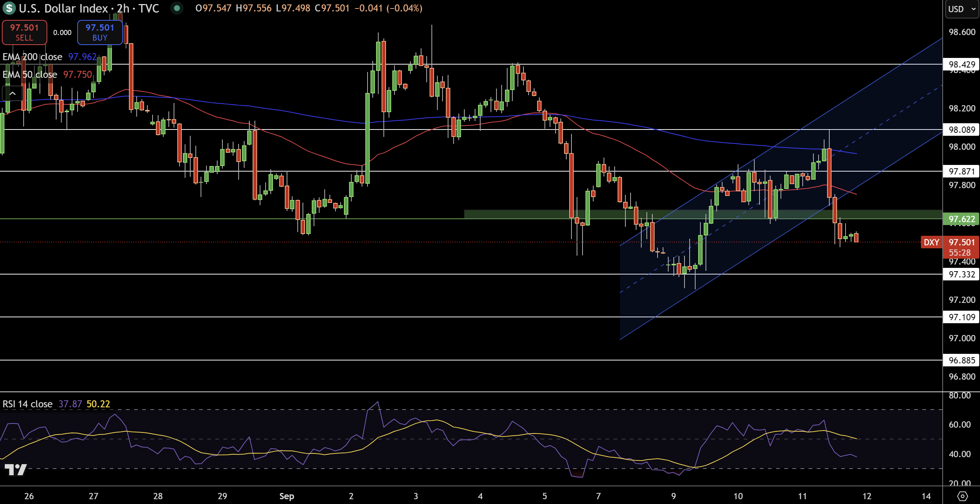Toggle the EMA 200 close legend entry
980x504 pixels.
[33, 56]
